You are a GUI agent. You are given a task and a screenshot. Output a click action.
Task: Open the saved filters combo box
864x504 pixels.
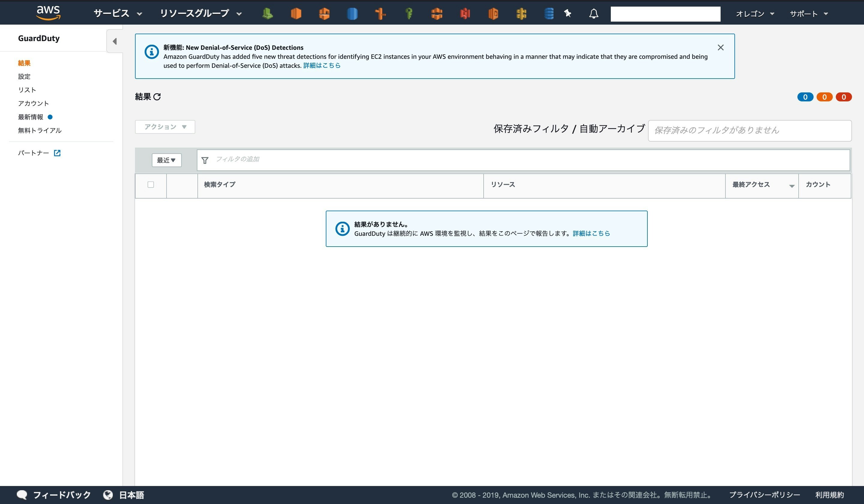(x=749, y=130)
